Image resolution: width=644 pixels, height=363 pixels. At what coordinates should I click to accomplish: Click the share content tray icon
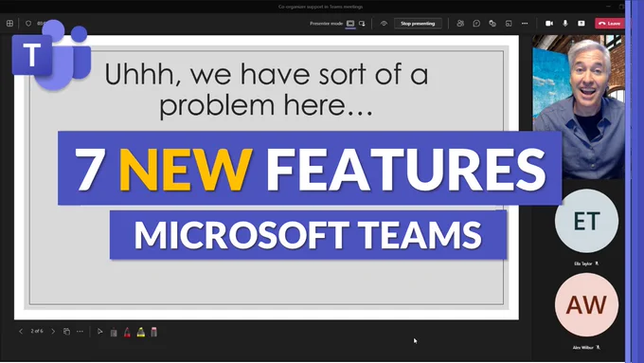(x=581, y=24)
